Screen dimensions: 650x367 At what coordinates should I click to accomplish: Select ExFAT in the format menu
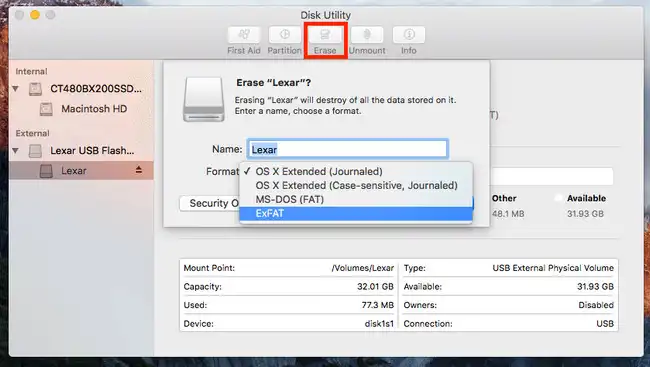pos(356,214)
